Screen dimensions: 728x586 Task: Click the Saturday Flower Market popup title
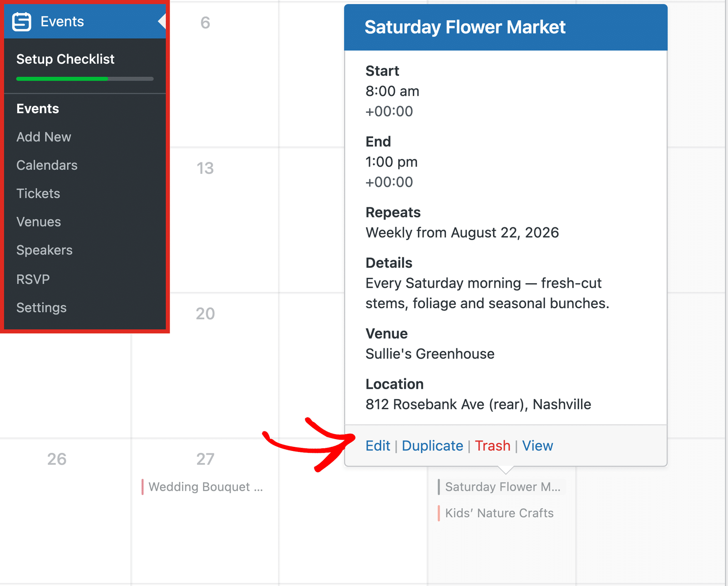[465, 27]
